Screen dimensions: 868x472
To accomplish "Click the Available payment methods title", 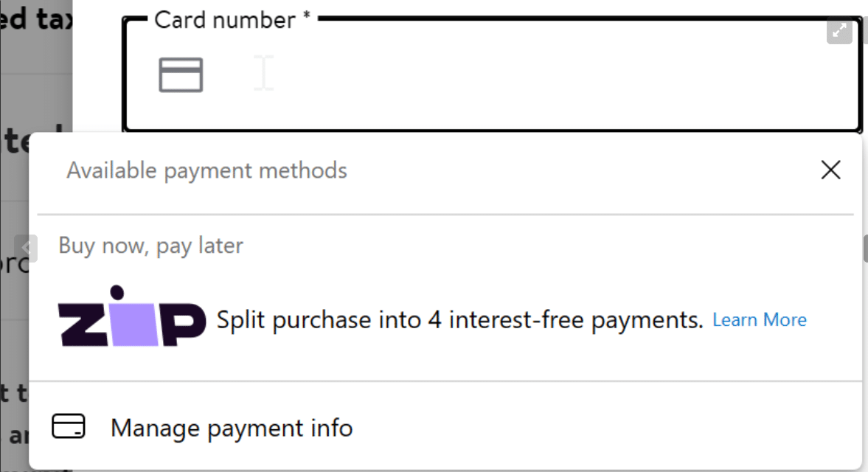I will pos(206,170).
